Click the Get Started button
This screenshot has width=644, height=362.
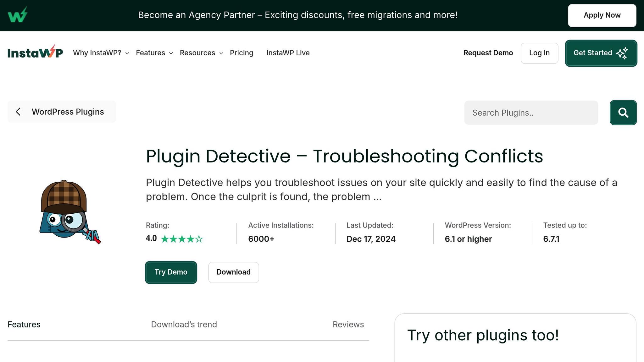click(601, 53)
